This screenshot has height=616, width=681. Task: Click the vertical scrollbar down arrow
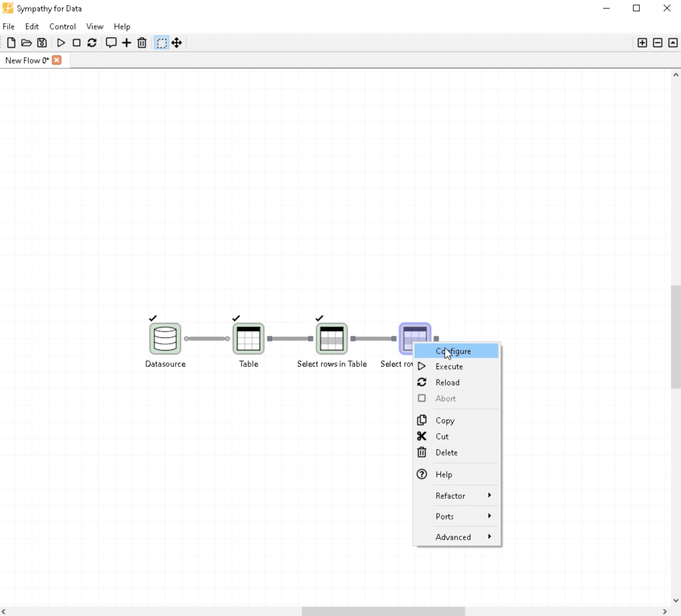point(676,600)
